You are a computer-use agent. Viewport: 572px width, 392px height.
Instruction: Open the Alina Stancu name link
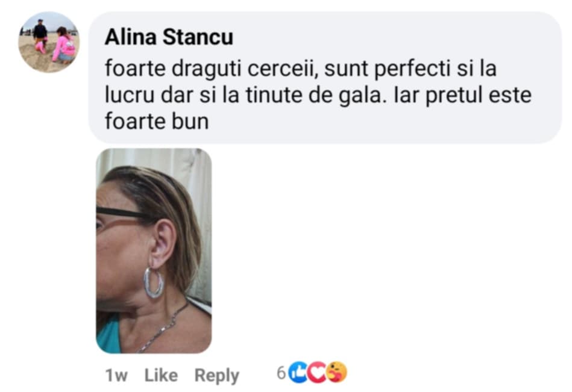tap(169, 37)
